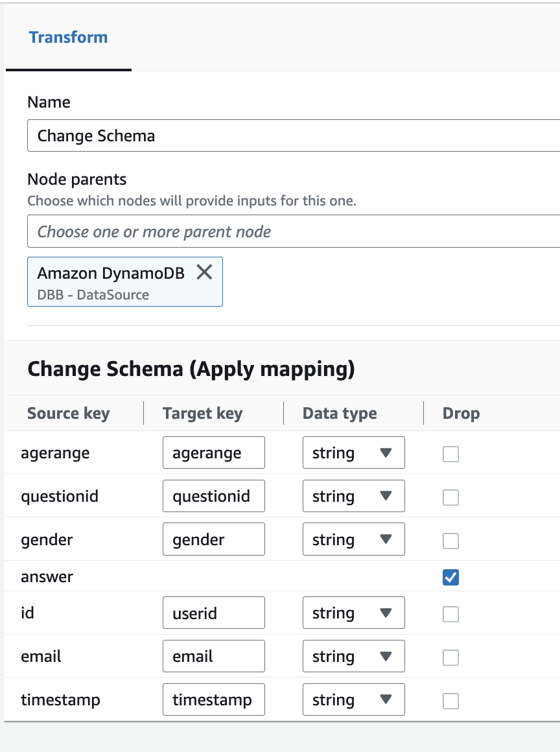Open the data type dropdown for agerange
Screen dimensions: 560x752
click(x=353, y=452)
